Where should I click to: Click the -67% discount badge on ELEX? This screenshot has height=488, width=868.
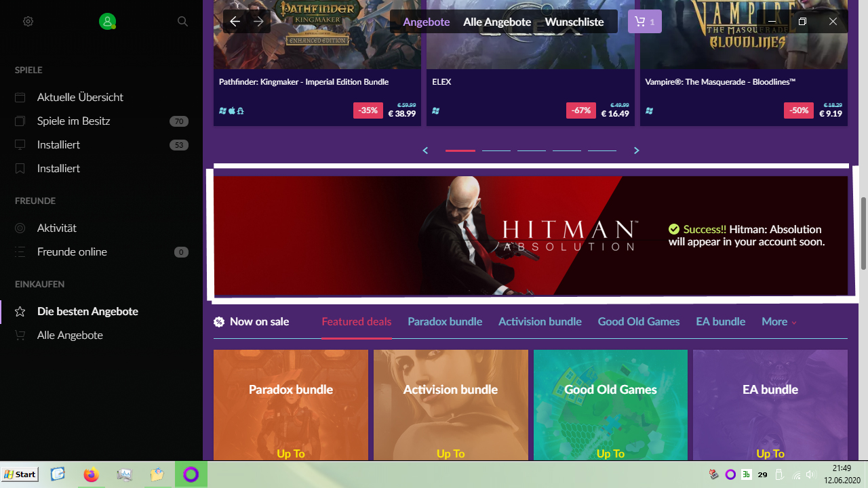pyautogui.click(x=581, y=110)
